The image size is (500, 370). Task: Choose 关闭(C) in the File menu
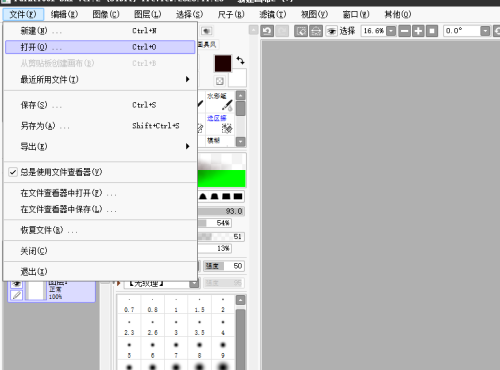(x=100, y=251)
